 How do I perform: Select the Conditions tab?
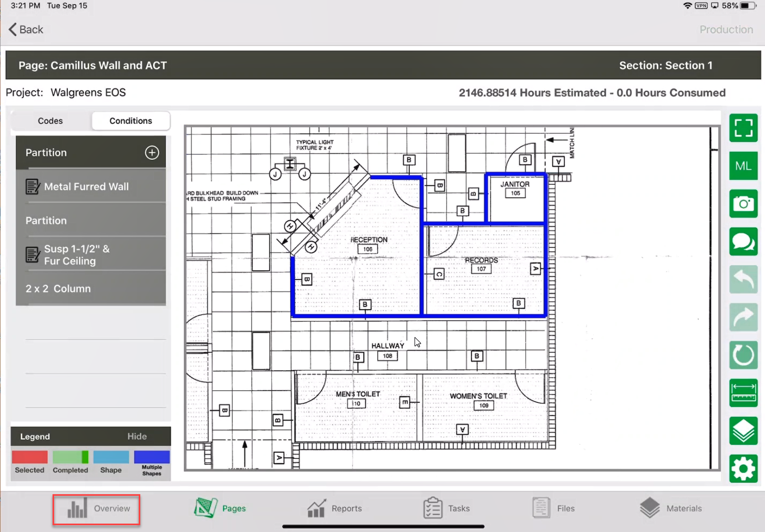click(131, 121)
